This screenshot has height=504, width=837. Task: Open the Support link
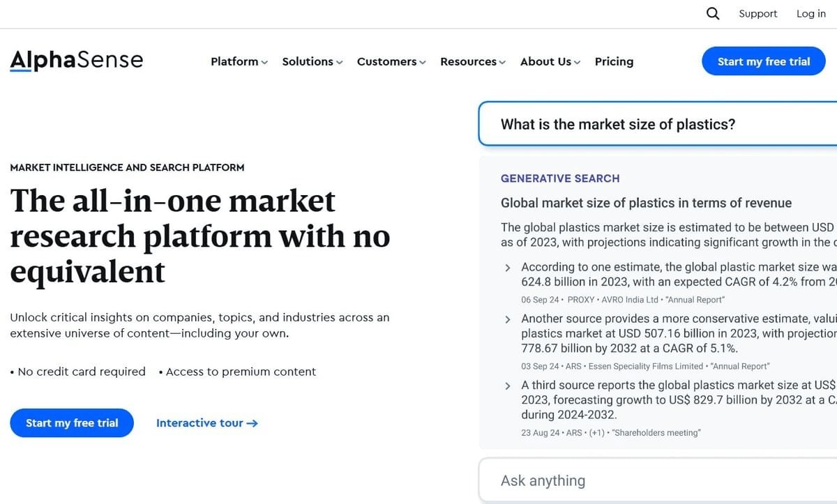tap(758, 14)
